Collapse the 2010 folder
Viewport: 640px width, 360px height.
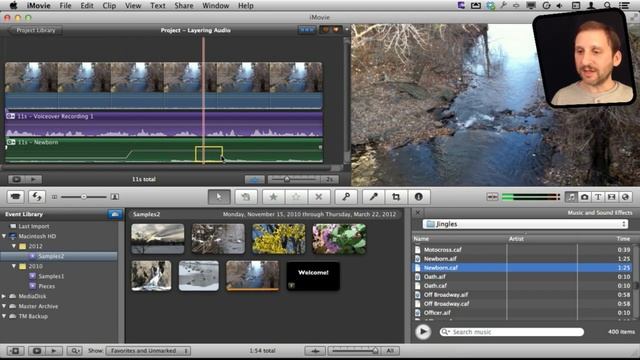[x=14, y=266]
